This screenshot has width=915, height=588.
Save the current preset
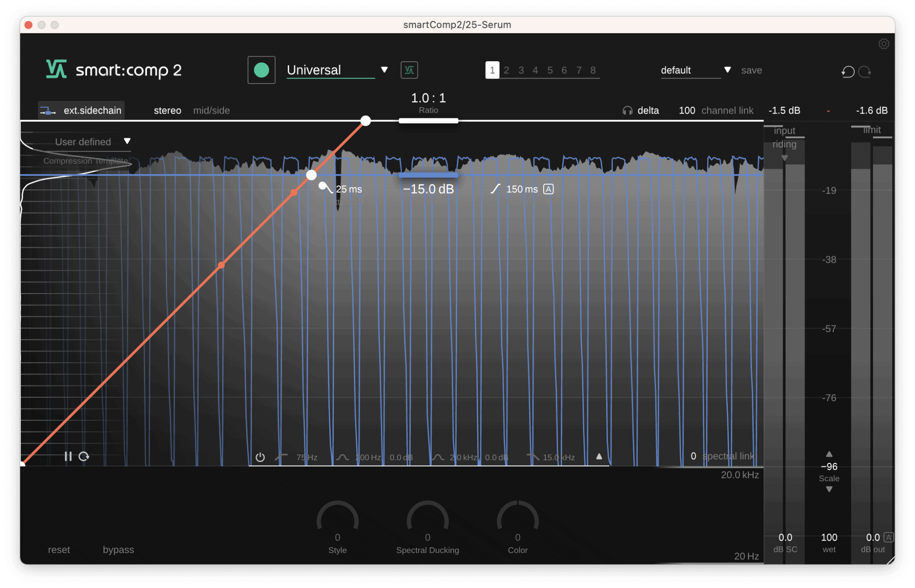point(751,70)
